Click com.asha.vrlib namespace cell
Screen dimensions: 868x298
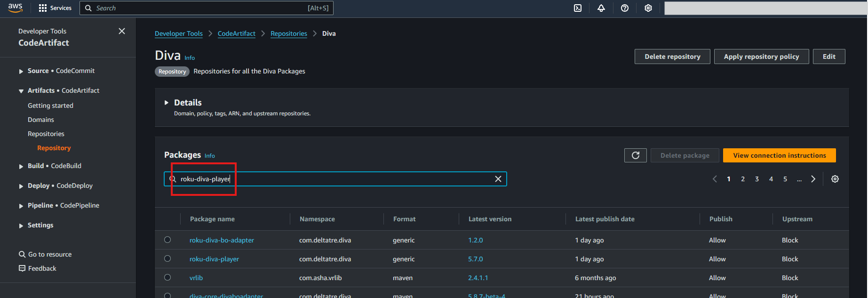(x=320, y=278)
